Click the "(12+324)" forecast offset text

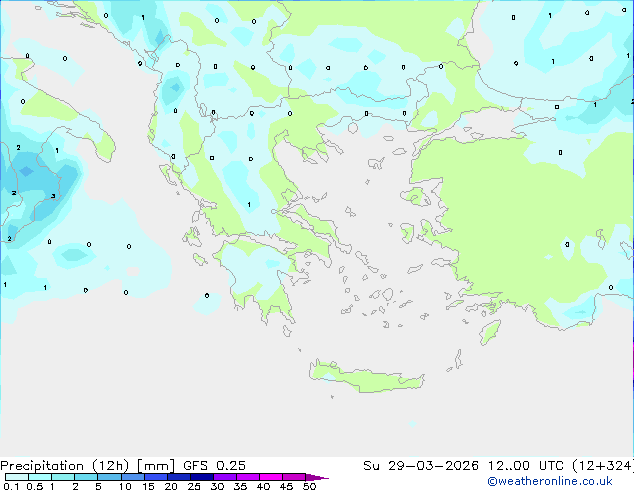tap(602, 466)
